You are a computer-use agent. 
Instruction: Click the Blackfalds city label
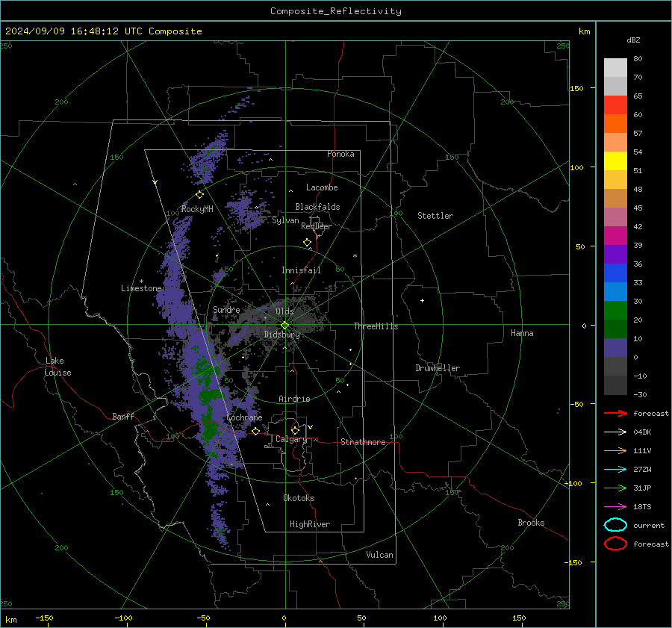[x=317, y=207]
